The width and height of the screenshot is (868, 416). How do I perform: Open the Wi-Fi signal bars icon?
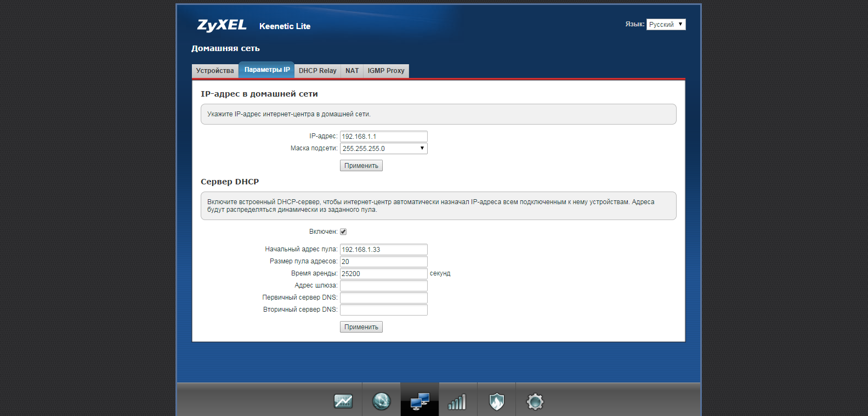pos(457,402)
